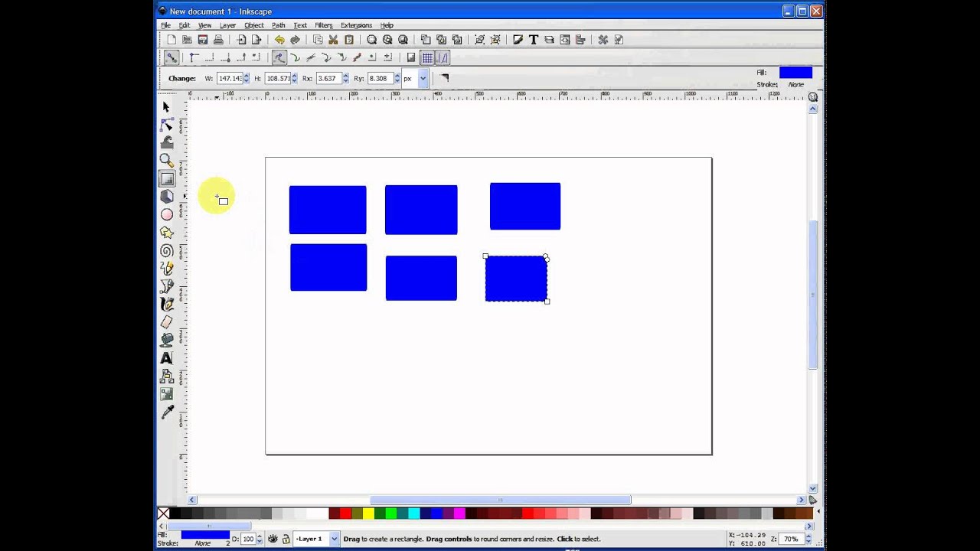The image size is (980, 551).
Task: Open the Object menu
Action: tap(253, 25)
